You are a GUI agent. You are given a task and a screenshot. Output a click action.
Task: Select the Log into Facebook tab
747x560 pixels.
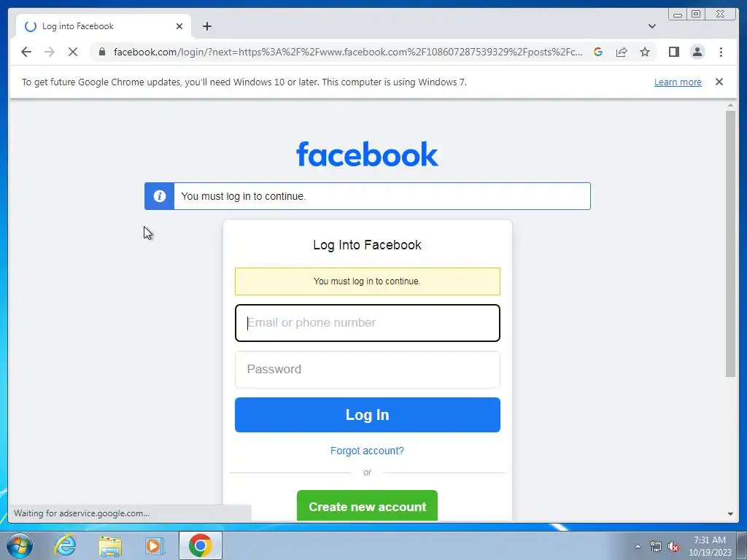coord(104,26)
